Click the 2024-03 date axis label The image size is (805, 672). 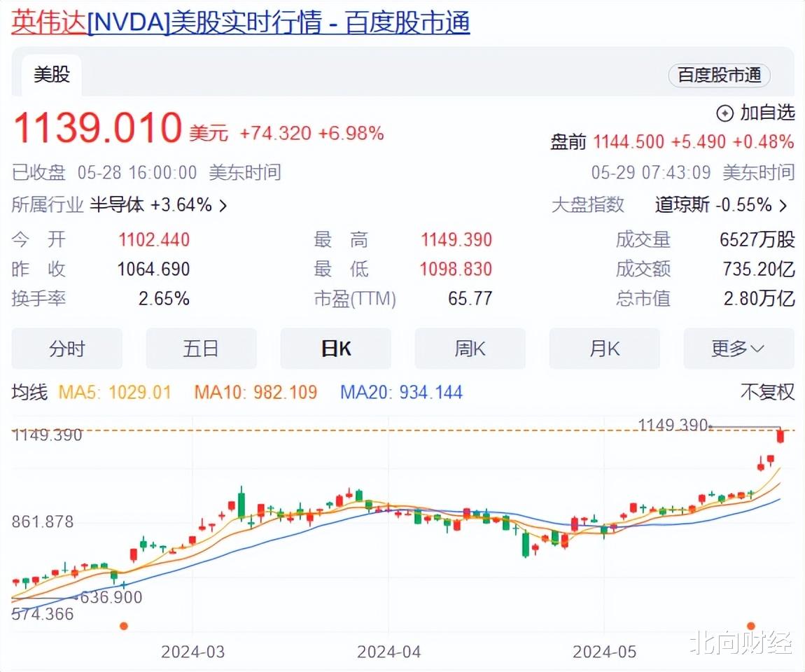193,652
